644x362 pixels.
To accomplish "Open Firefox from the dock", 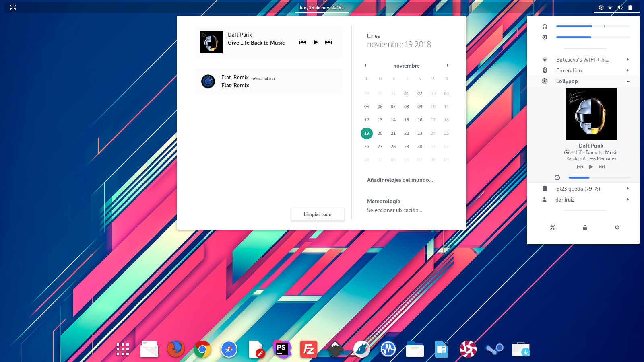I will point(176,349).
